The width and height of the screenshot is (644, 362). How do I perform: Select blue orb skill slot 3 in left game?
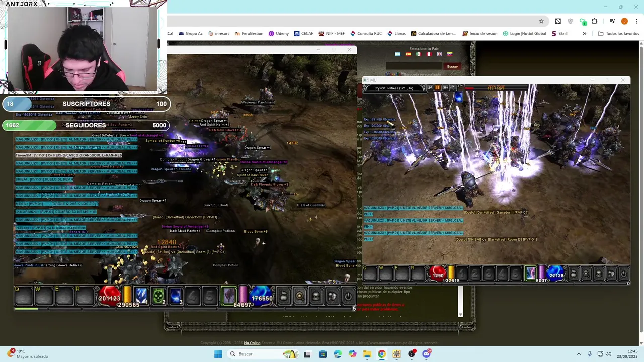coord(176,296)
